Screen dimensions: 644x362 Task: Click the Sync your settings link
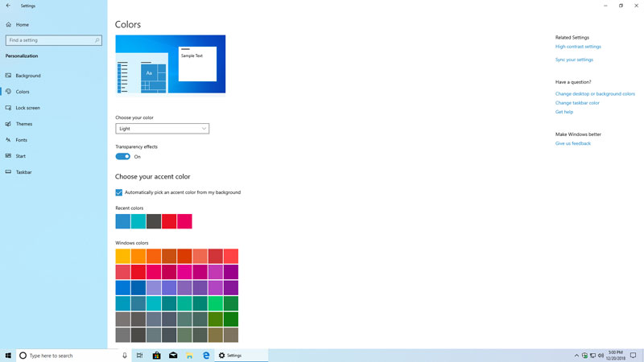click(x=574, y=60)
